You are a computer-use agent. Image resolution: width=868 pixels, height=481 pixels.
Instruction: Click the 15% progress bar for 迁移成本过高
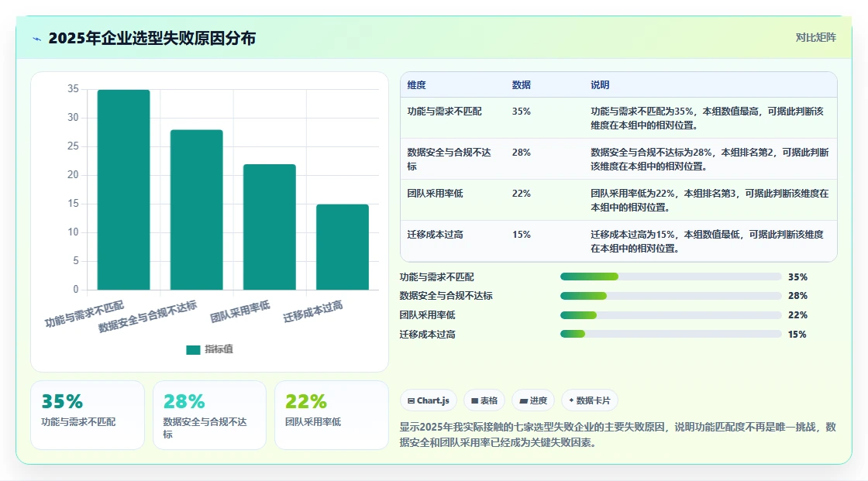tap(671, 335)
